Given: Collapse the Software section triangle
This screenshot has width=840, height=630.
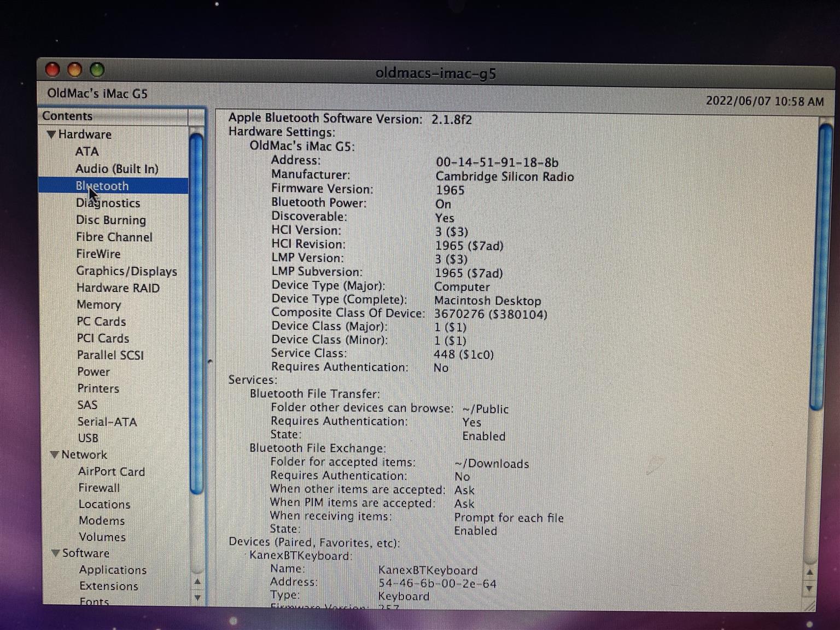Looking at the screenshot, I should [55, 553].
